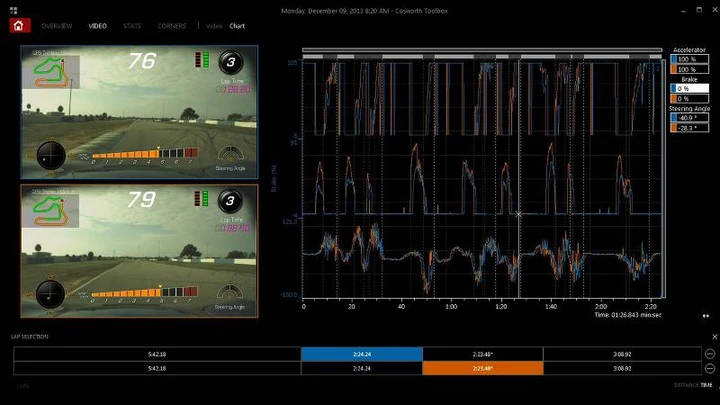Click the g-force circle in top video

tap(51, 155)
